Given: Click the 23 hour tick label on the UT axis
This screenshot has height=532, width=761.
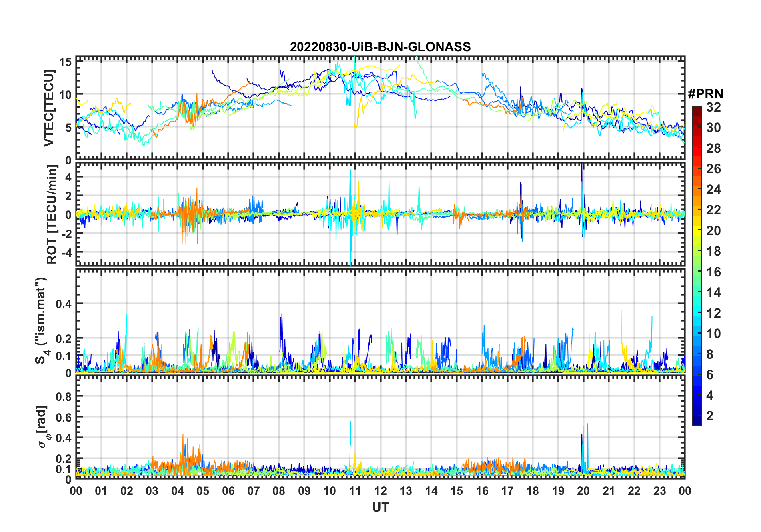Looking at the screenshot, I should 659,491.
